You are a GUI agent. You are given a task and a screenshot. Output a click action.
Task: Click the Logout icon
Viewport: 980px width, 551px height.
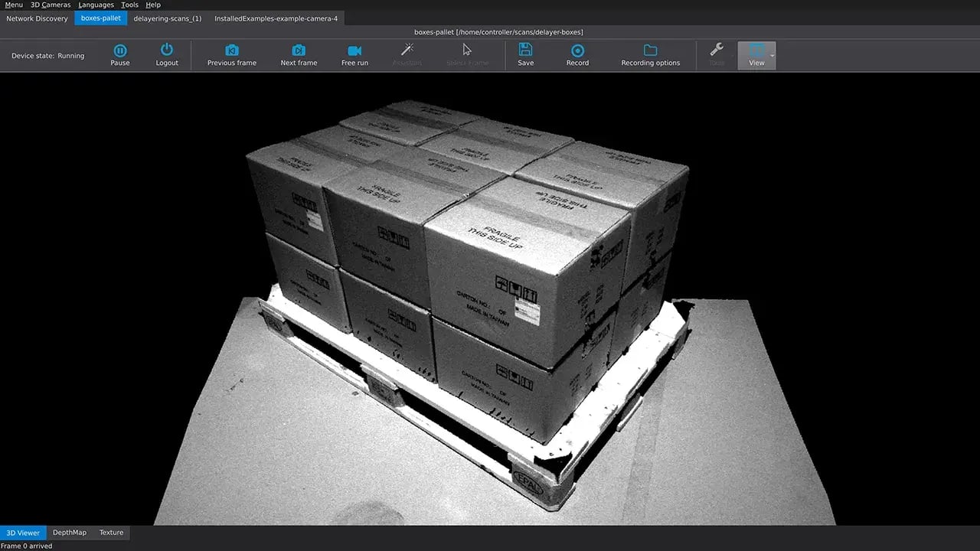tap(166, 54)
